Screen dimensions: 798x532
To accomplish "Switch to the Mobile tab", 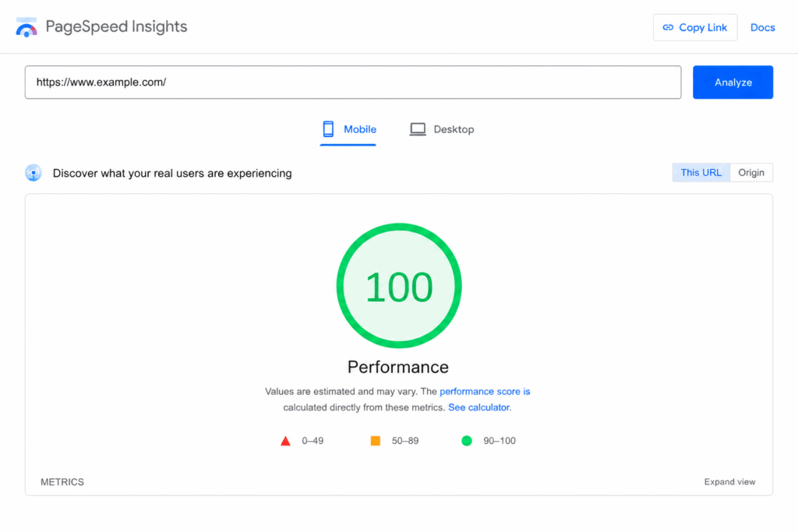I will (348, 130).
